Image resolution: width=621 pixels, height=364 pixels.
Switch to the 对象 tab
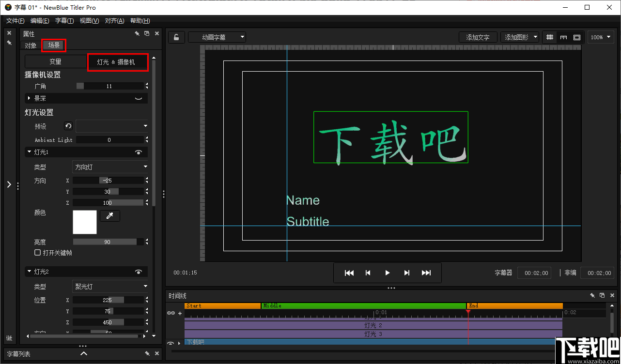point(30,45)
